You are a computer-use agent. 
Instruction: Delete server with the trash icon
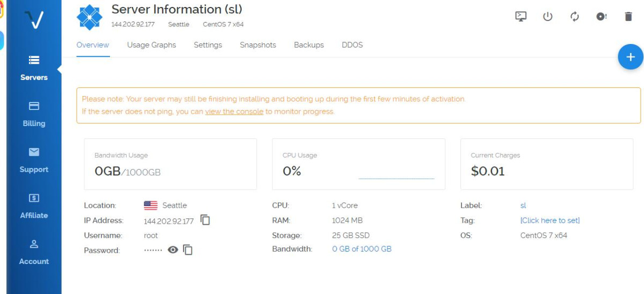[628, 17]
